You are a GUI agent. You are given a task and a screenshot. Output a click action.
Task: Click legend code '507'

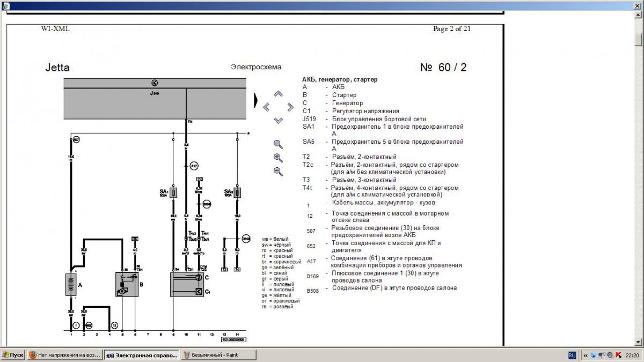pyautogui.click(x=311, y=231)
